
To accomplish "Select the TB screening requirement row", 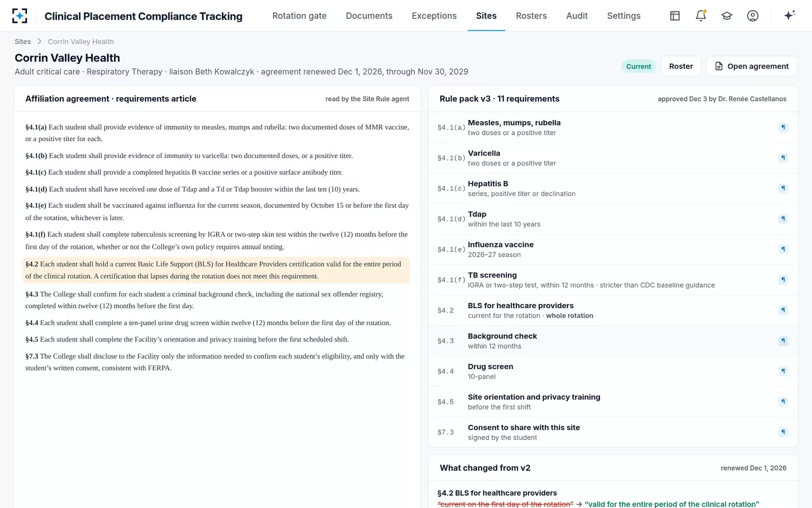I will (x=613, y=280).
